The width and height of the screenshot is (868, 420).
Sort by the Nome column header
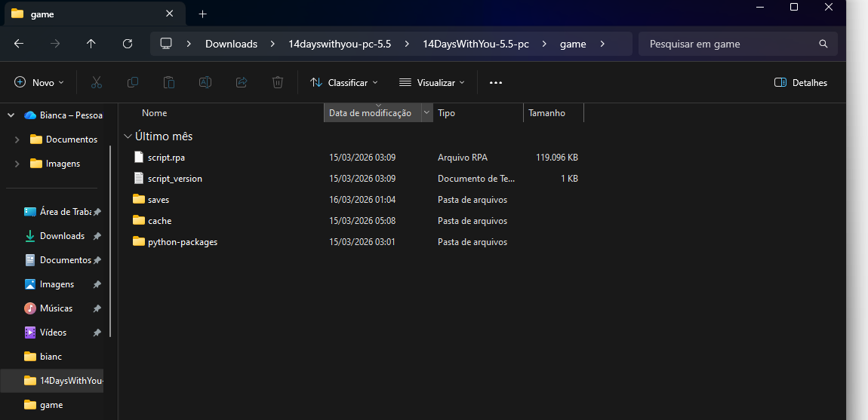click(155, 113)
